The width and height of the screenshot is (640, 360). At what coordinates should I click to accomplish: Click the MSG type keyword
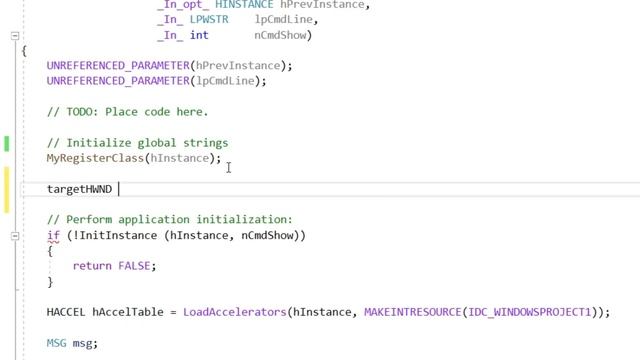click(x=56, y=343)
